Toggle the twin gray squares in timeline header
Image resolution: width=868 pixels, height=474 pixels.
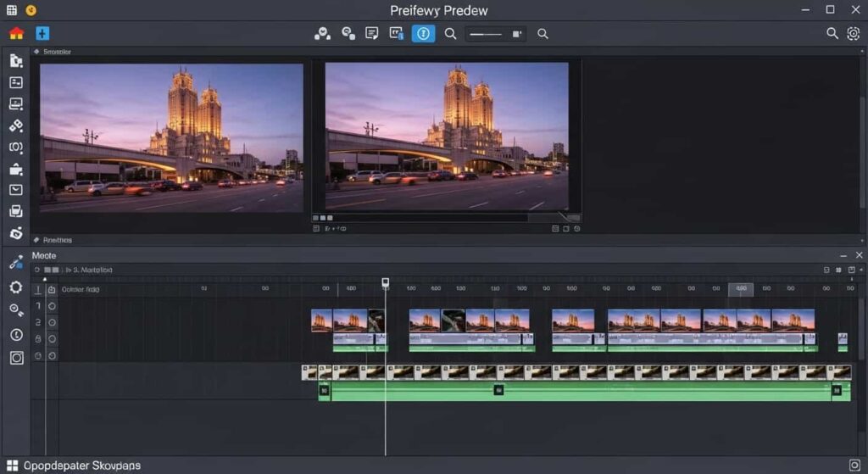pyautogui.click(x=52, y=270)
